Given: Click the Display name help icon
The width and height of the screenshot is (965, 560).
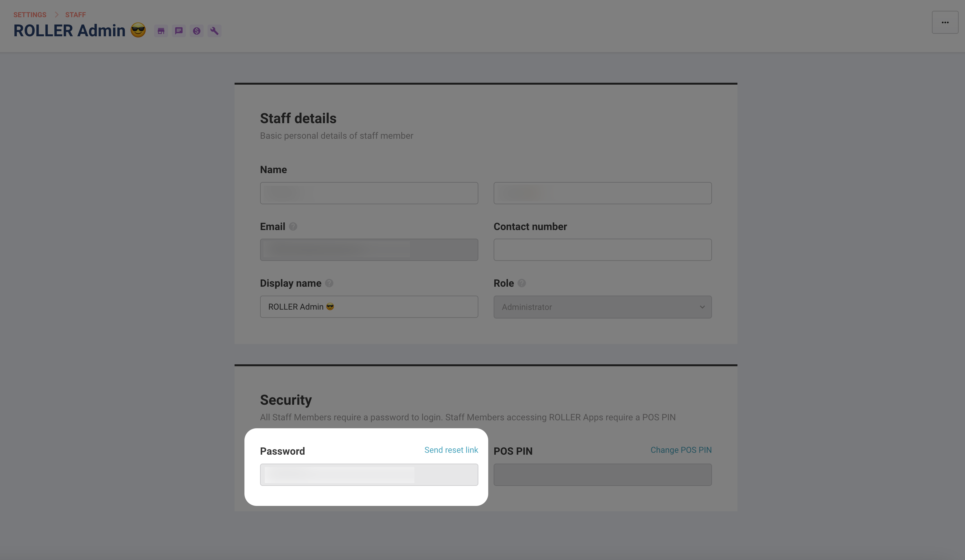Looking at the screenshot, I should tap(329, 283).
